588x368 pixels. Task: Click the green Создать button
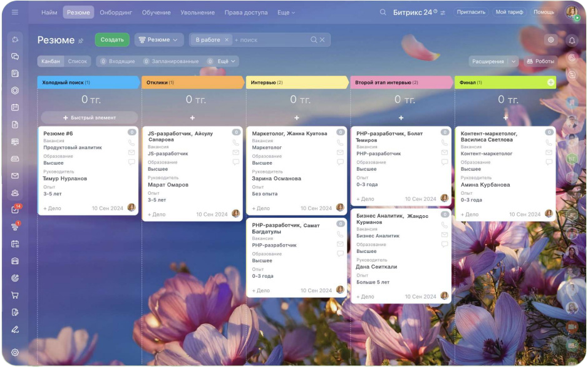tap(112, 40)
